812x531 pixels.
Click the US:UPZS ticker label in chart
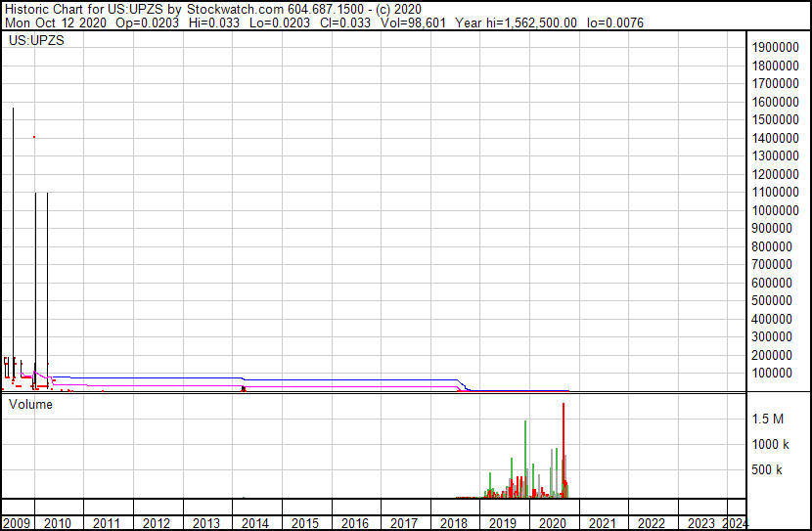(x=36, y=40)
